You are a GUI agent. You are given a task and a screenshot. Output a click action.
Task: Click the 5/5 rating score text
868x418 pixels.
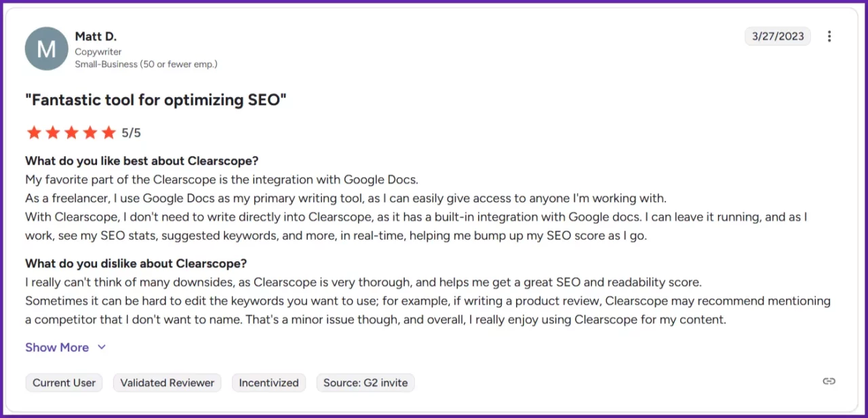(132, 133)
